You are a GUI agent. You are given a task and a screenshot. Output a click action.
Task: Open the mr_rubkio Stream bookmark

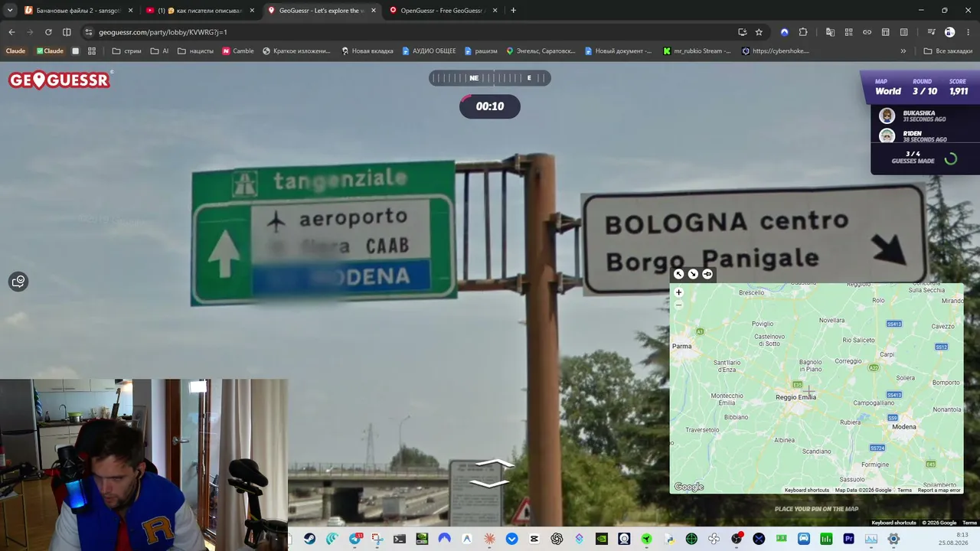tap(696, 51)
